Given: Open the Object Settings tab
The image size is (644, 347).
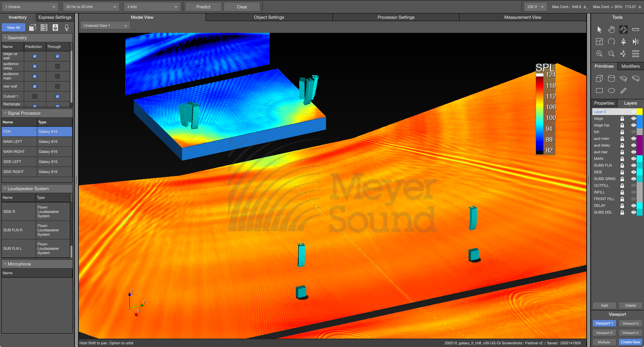Looking at the screenshot, I should 269,17.
